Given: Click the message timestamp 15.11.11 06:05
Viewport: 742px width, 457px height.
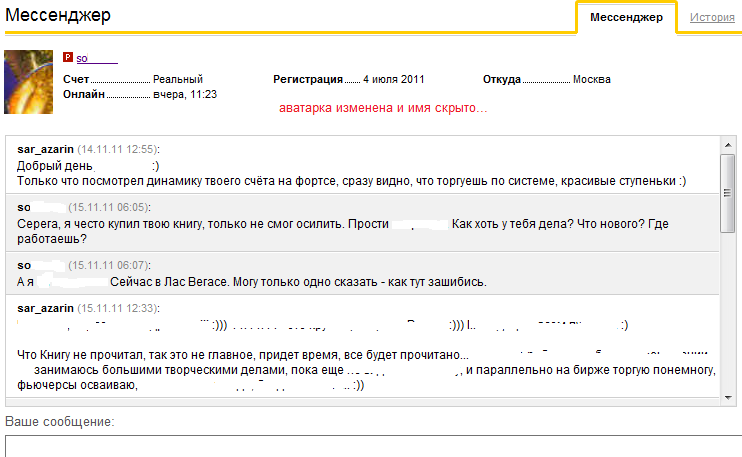Looking at the screenshot, I should click(108, 208).
